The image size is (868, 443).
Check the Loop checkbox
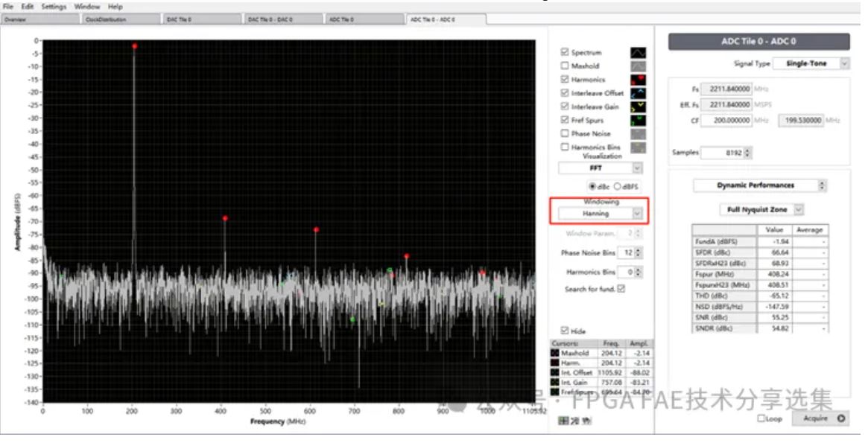(x=761, y=418)
